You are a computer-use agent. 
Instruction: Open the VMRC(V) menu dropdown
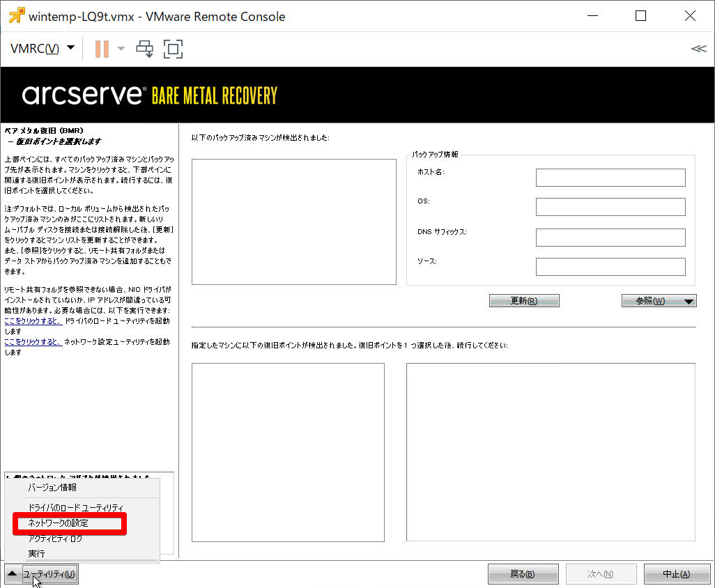(43, 48)
